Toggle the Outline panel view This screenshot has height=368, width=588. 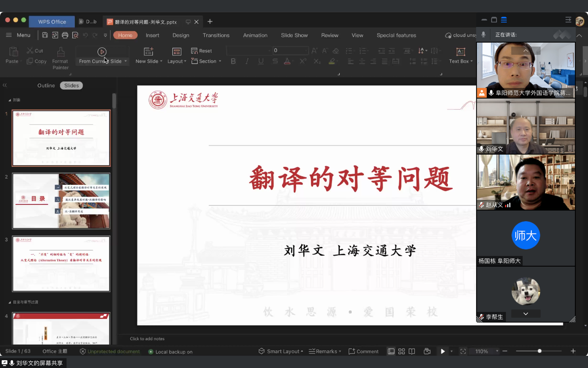pos(46,85)
